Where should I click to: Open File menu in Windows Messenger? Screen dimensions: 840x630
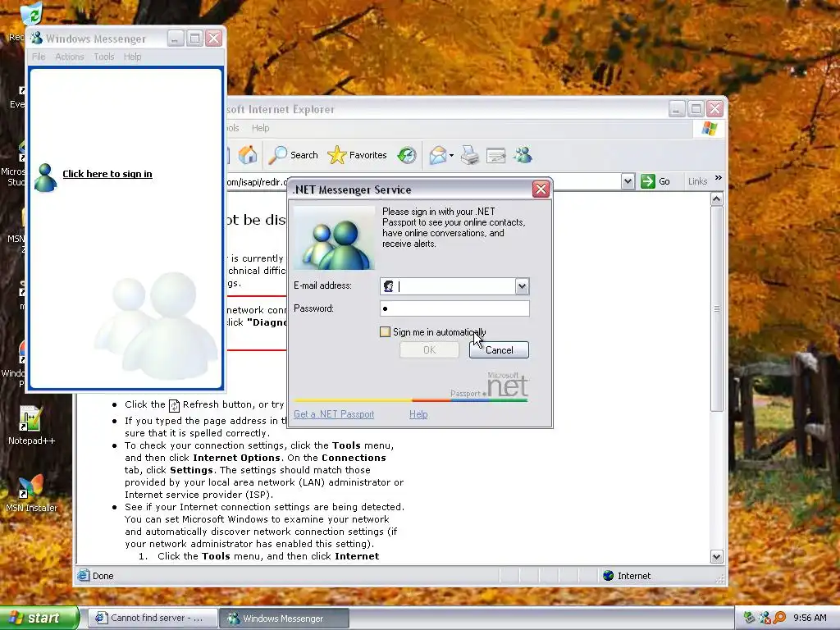[39, 57]
